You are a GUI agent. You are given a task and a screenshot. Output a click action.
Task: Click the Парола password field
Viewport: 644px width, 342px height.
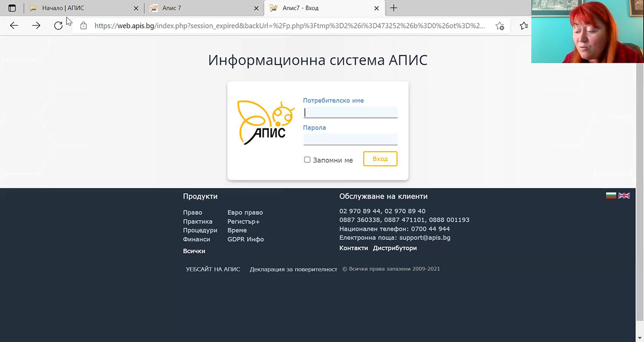click(350, 139)
